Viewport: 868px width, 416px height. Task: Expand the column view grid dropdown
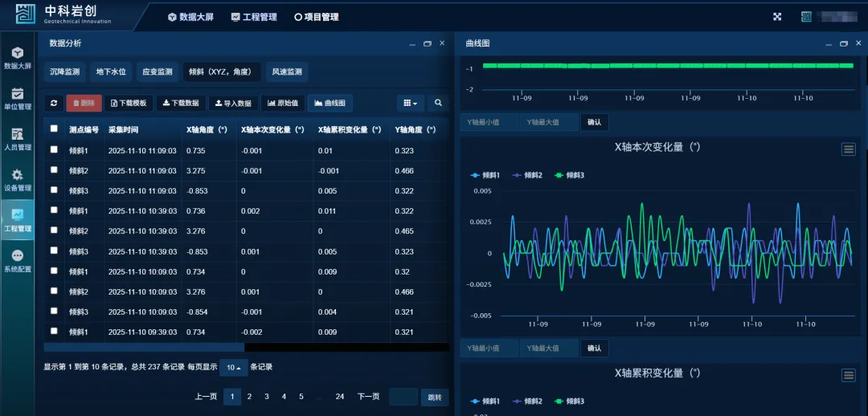pyautogui.click(x=410, y=103)
